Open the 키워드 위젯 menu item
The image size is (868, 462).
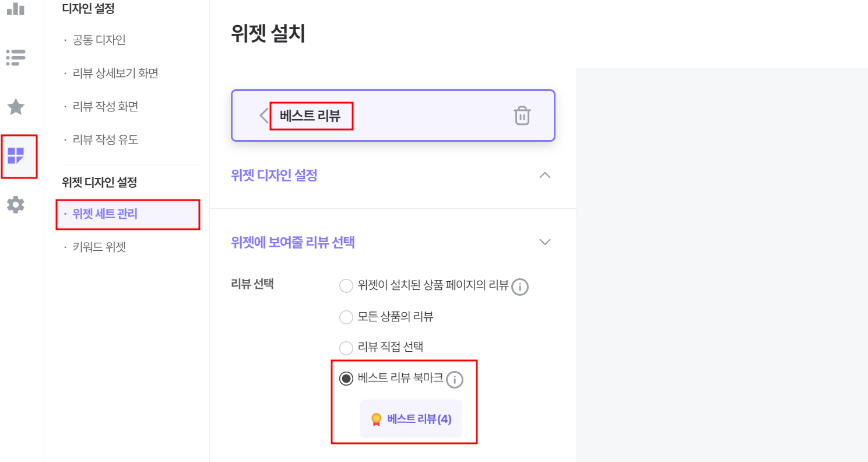click(x=99, y=247)
